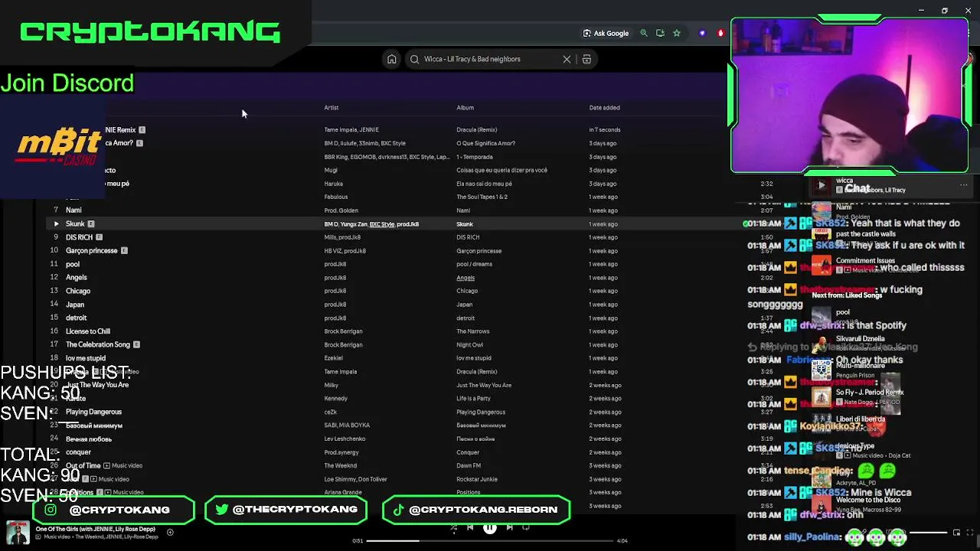Open the purple browser extension icon
The width and height of the screenshot is (980, 551).
coord(702,33)
